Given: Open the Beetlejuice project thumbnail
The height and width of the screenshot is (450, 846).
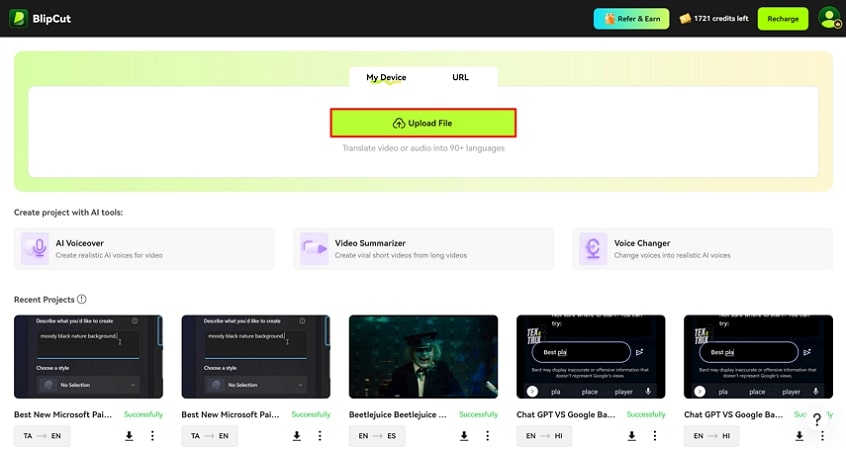Looking at the screenshot, I should (x=423, y=358).
